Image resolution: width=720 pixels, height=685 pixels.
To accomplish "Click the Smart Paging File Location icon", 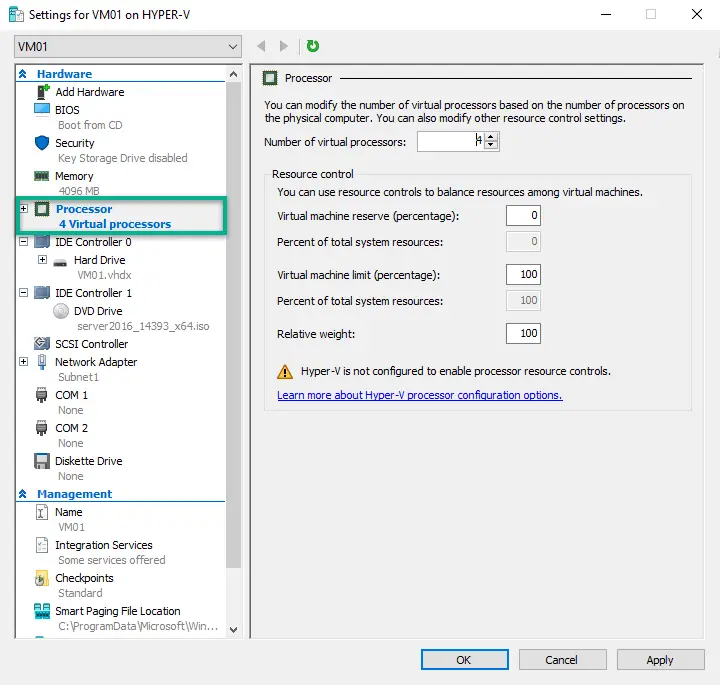I will coord(42,611).
